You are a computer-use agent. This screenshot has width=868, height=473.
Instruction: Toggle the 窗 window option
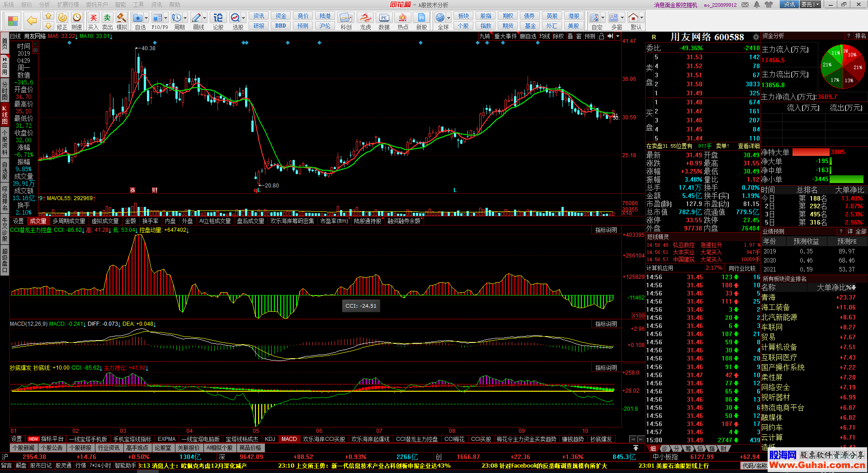[579, 36]
